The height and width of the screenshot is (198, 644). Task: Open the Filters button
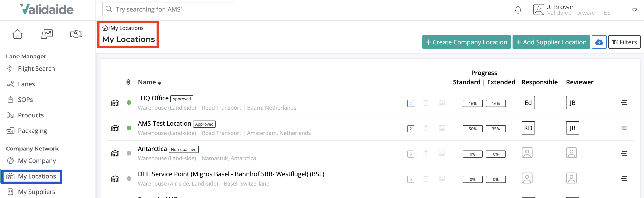point(624,42)
